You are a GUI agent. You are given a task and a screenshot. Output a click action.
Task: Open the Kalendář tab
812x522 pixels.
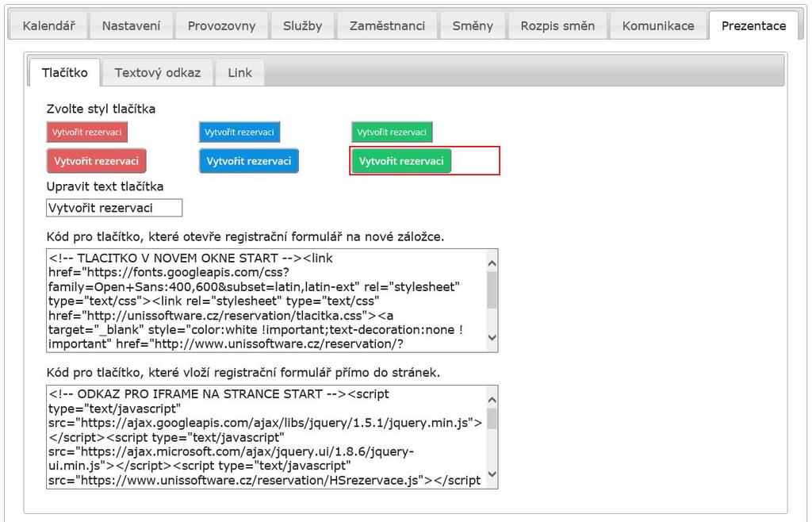48,26
